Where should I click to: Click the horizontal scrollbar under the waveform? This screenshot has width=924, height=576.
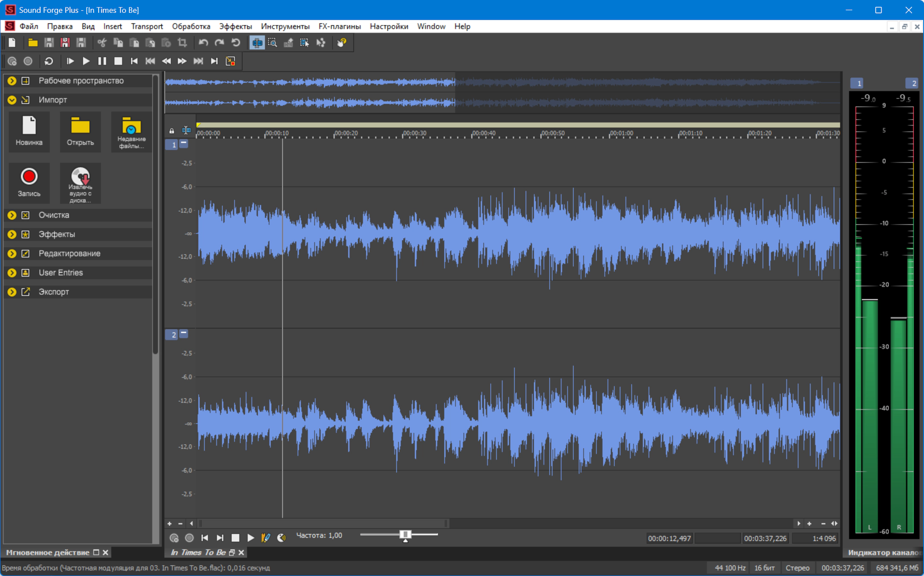[323, 524]
